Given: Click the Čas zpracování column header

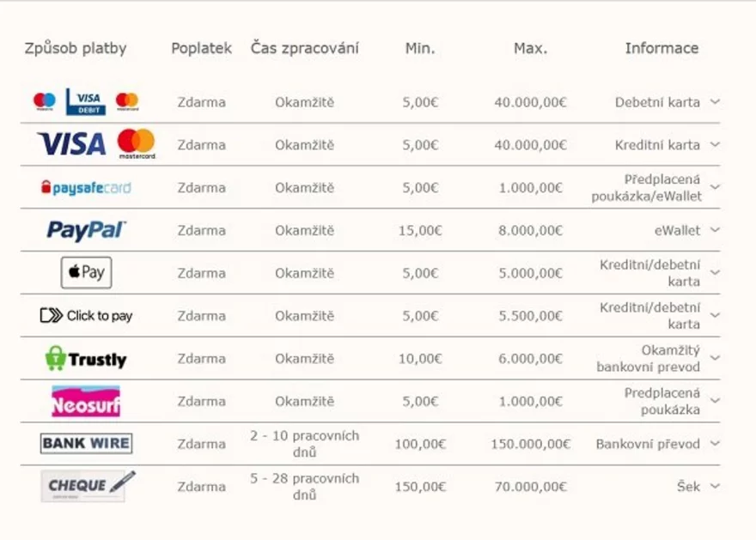Looking at the screenshot, I should pyautogui.click(x=305, y=48).
